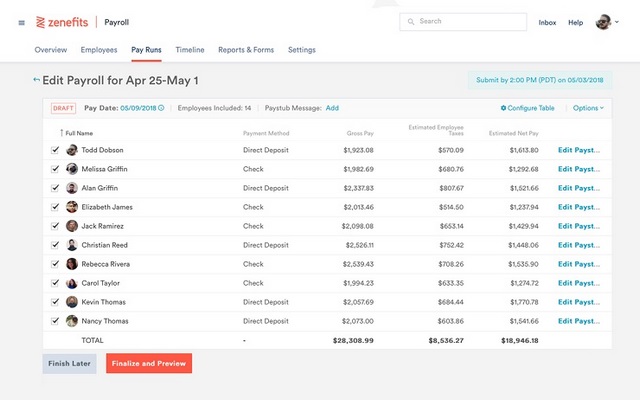Uncheck the checkbox for Melissa Griffin

point(55,169)
